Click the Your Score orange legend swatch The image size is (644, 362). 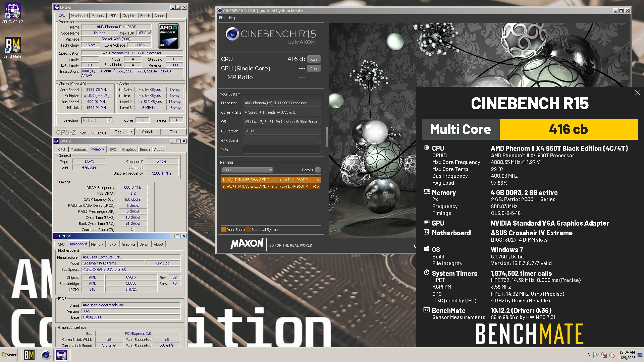(x=224, y=230)
